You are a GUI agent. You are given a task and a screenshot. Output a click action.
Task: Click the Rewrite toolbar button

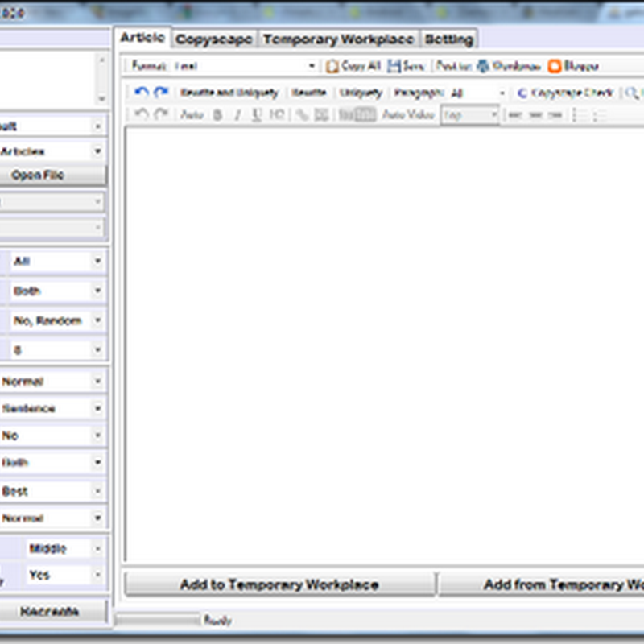(x=309, y=93)
